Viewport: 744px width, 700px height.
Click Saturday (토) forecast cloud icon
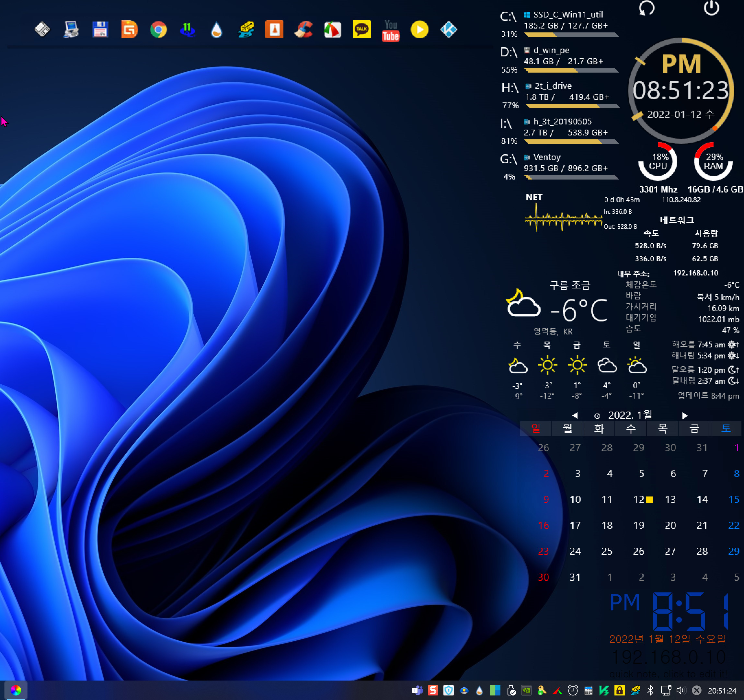(607, 365)
